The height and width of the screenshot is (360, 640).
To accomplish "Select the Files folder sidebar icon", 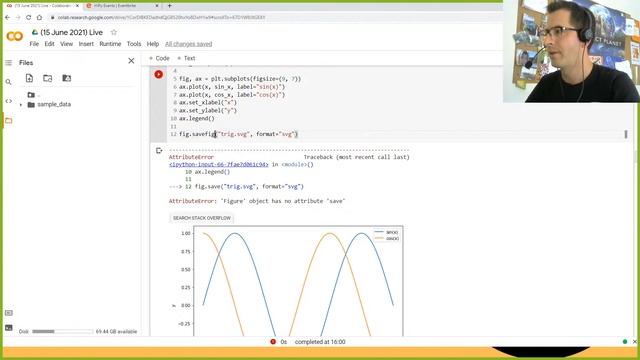I will click(x=9, y=120).
